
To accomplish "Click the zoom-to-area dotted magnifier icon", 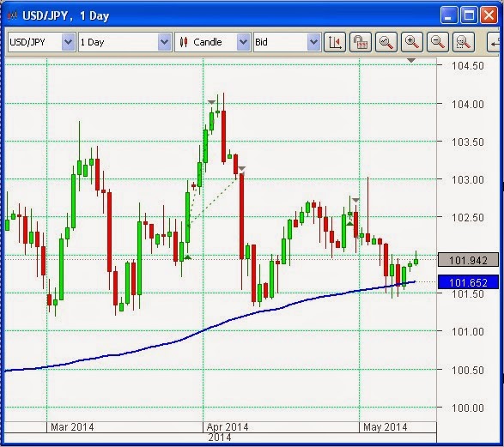I will (x=463, y=42).
